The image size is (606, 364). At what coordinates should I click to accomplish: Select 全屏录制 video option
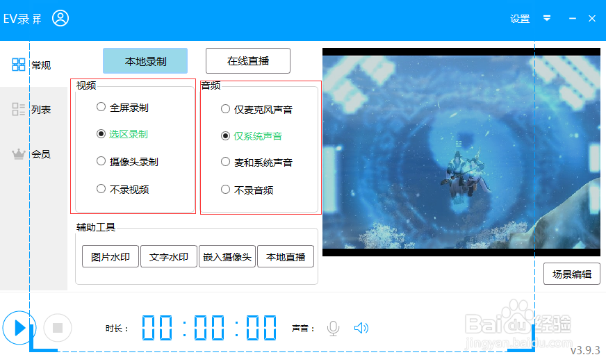click(x=122, y=108)
